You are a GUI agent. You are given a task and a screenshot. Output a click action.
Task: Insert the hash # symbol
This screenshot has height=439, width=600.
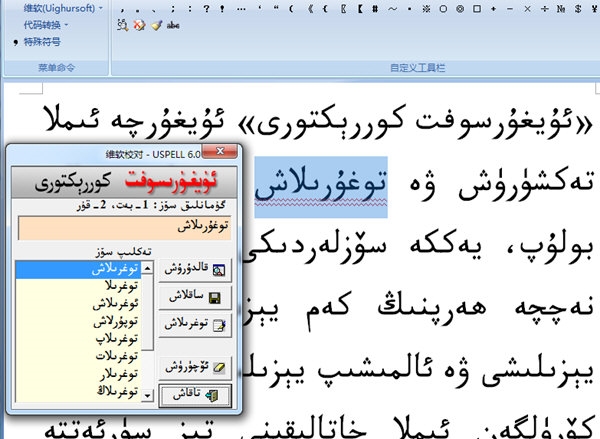point(375,9)
